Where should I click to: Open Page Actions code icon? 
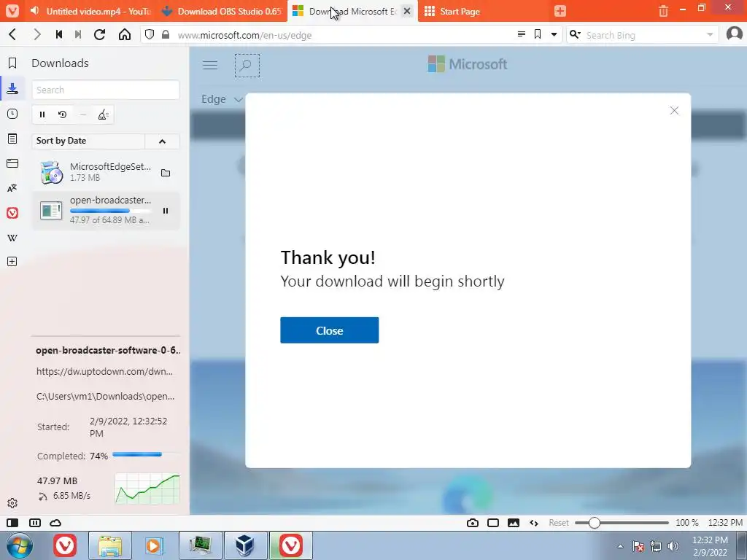click(534, 523)
